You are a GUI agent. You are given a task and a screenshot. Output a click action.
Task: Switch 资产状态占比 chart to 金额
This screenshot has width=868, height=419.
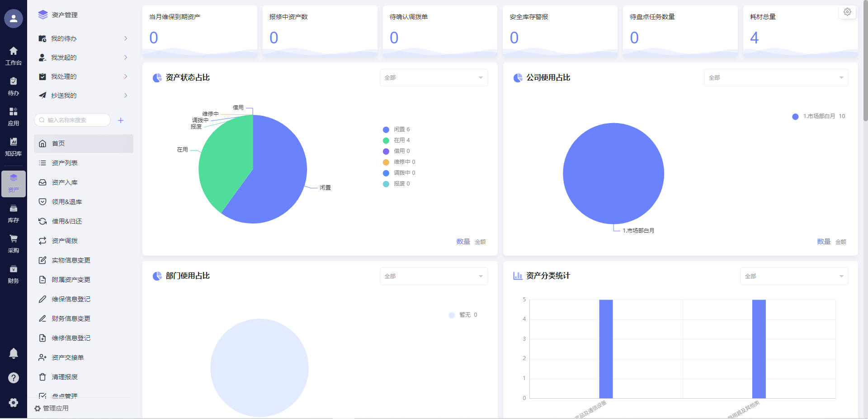[x=480, y=242]
